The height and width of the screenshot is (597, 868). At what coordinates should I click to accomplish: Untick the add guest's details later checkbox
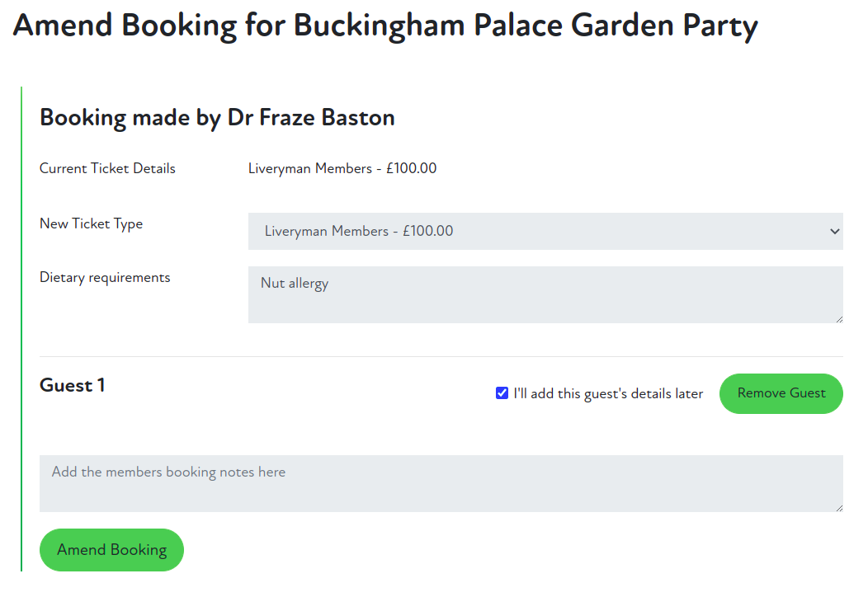(x=502, y=393)
